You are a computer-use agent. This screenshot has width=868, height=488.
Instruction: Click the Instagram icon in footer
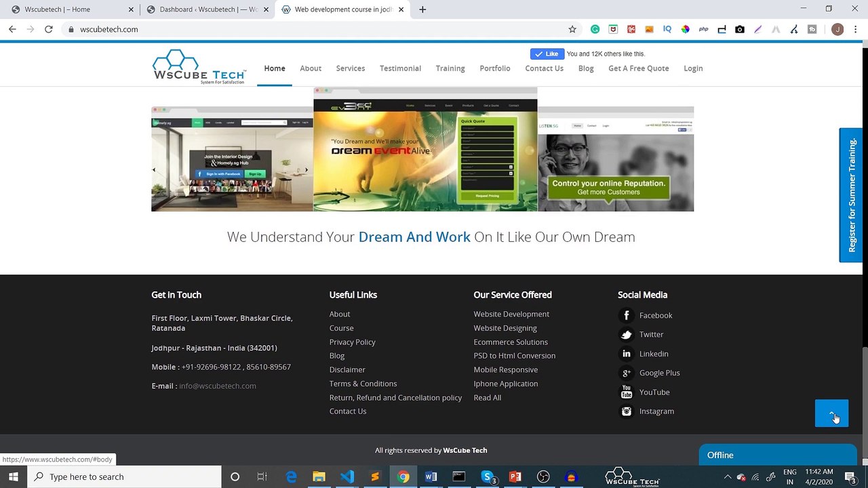(627, 411)
